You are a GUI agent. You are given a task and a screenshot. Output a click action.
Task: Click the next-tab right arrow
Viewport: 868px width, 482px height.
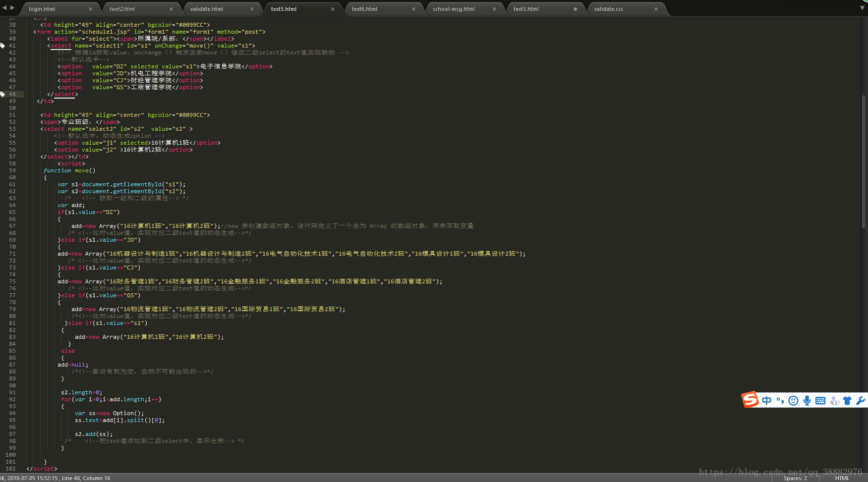12,7
